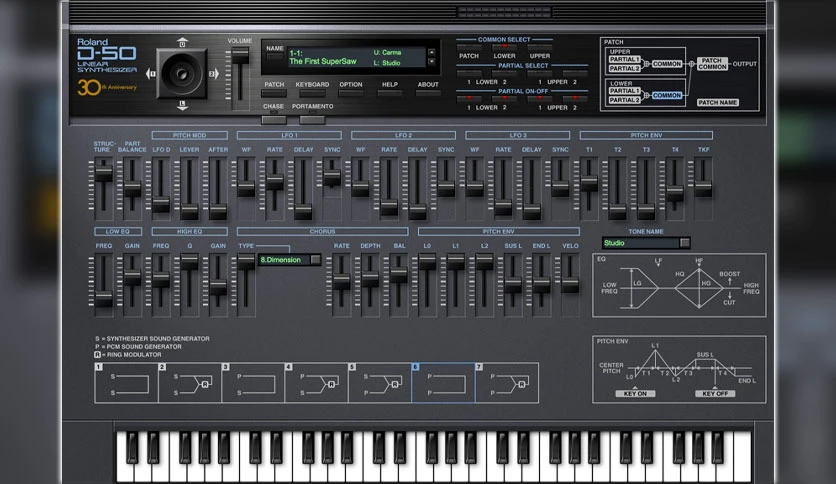
Task: Click Upper Partial 2 in Patch diagram
Action: [x=624, y=68]
